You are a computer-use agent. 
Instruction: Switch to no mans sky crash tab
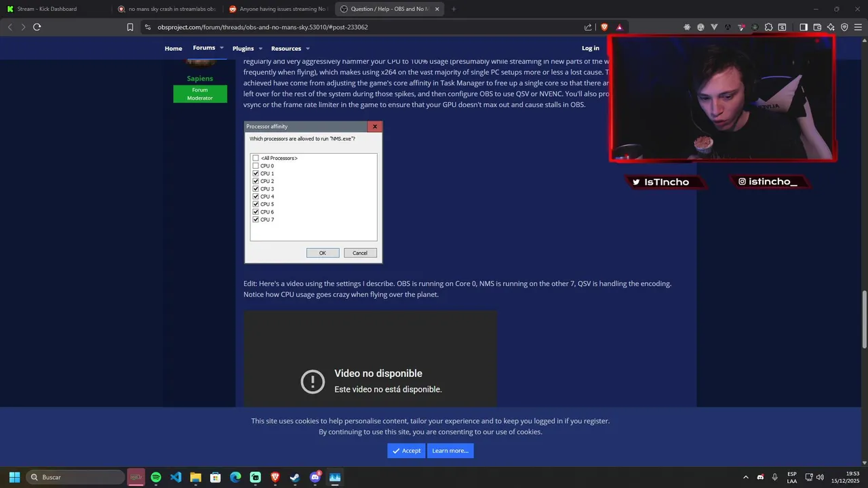tap(166, 9)
